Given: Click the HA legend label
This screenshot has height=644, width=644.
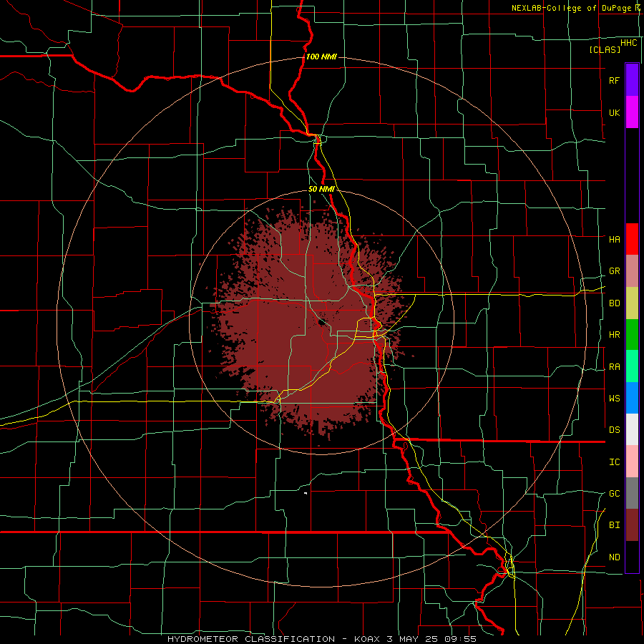Looking at the screenshot, I should (x=614, y=239).
